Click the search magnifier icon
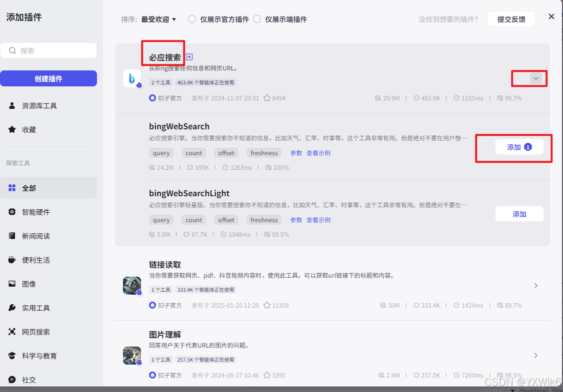This screenshot has height=392, width=563. pyautogui.click(x=12, y=50)
